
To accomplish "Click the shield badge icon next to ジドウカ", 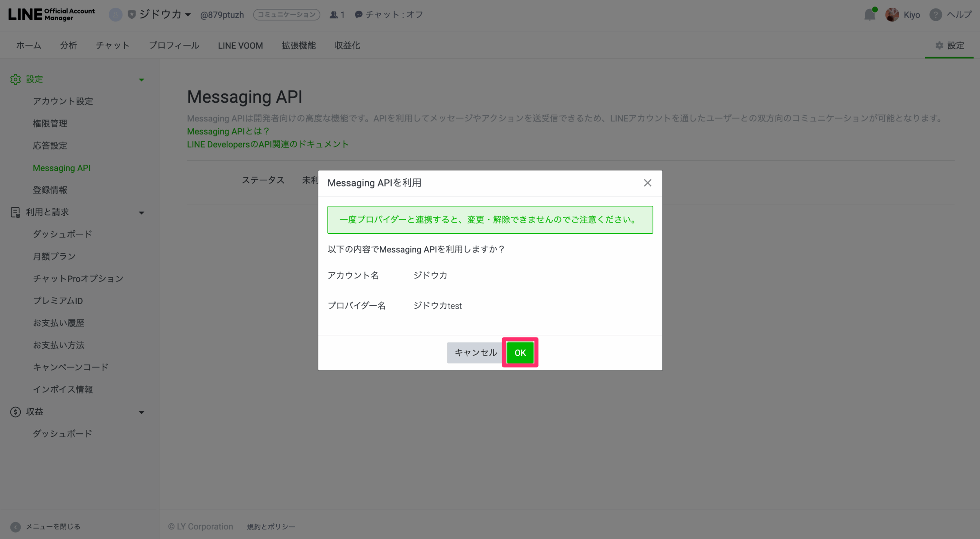I will tap(132, 15).
